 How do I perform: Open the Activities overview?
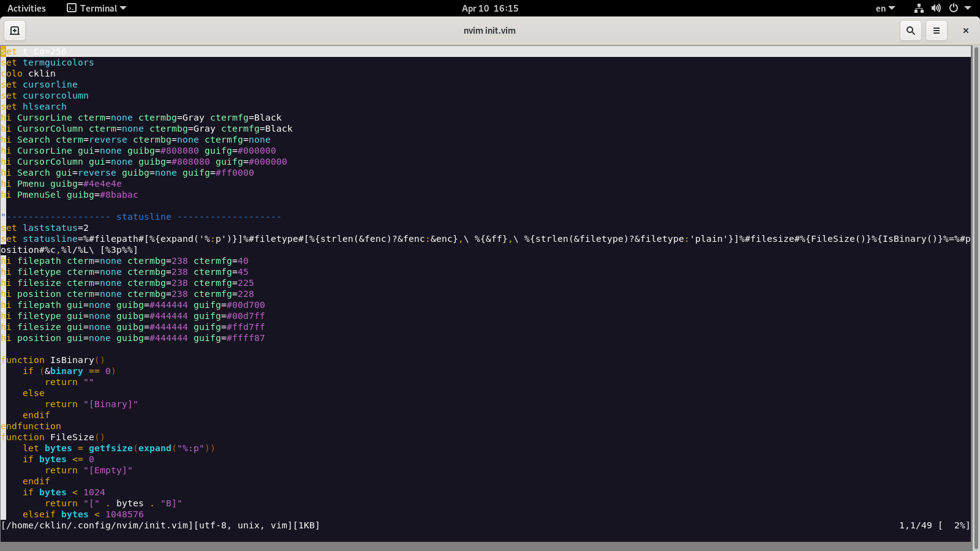coord(27,8)
